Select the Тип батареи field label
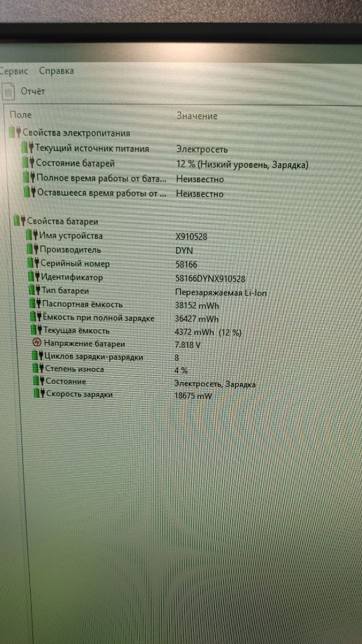 click(66, 291)
